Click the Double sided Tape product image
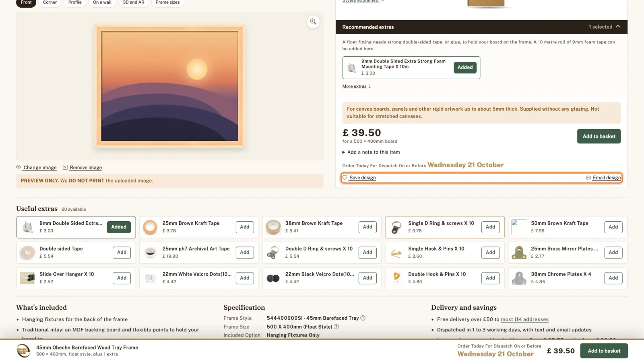The width and height of the screenshot is (644, 362). 27,253
